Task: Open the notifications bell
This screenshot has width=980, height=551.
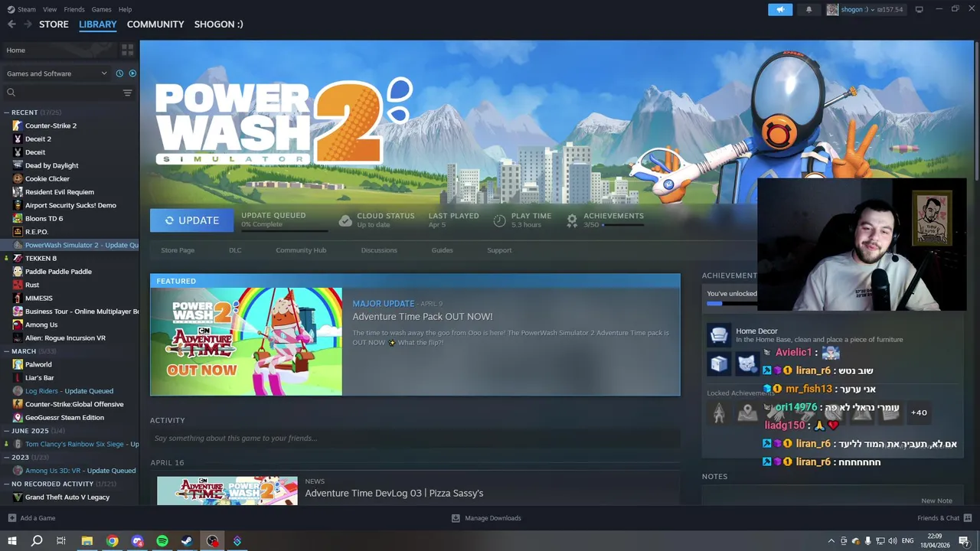Action: [808, 9]
